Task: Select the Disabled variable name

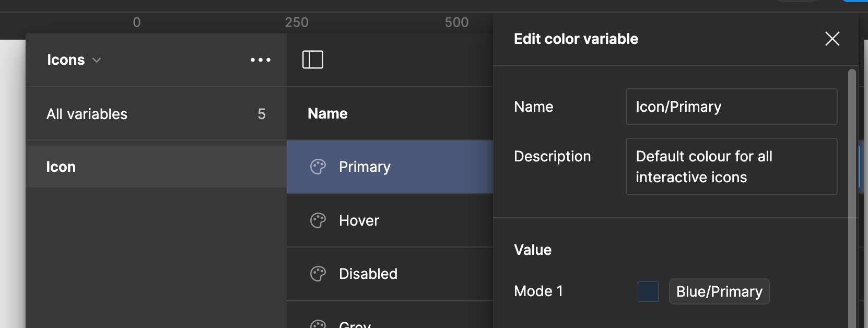Action: point(368,274)
